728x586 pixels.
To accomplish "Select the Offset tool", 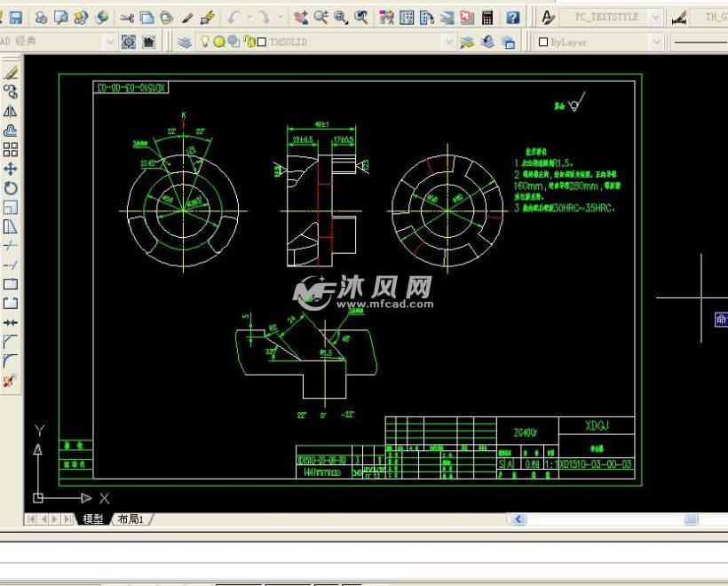I will (x=11, y=131).
